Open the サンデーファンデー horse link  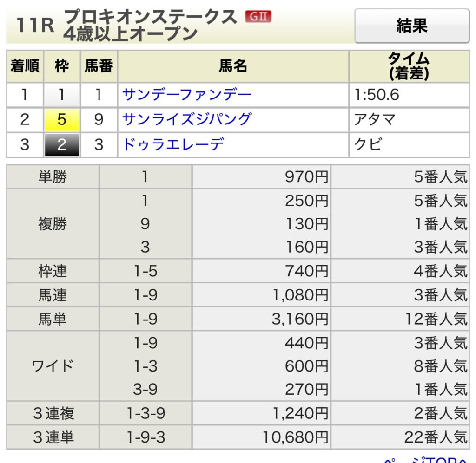pyautogui.click(x=186, y=95)
